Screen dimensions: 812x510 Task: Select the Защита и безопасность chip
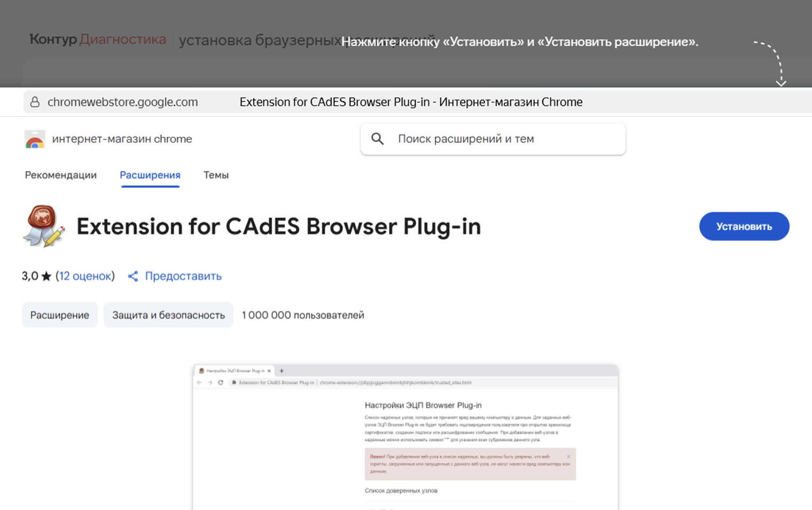(x=168, y=315)
